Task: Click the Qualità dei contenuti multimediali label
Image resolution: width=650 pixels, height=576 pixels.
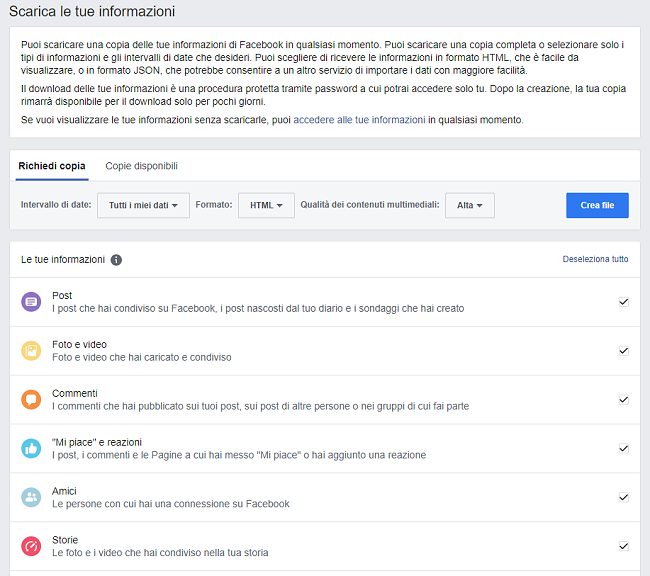Action: pyautogui.click(x=370, y=204)
